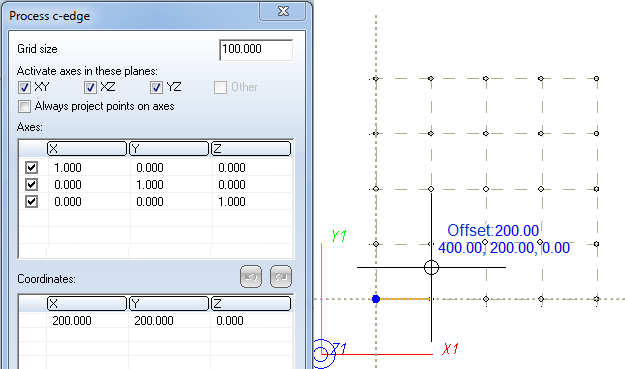This screenshot has height=369, width=625.
Task: Click the blue start point marker
Action: click(x=375, y=299)
